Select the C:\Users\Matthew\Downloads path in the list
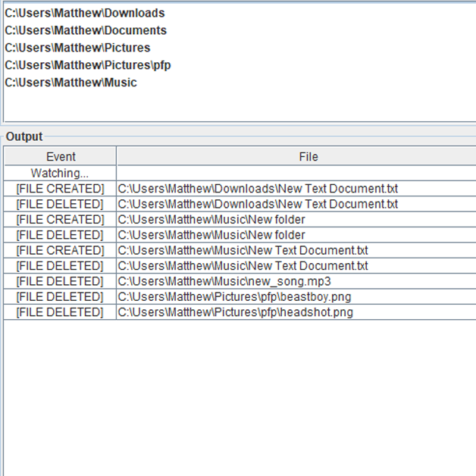This screenshot has width=476, height=476. [x=85, y=13]
